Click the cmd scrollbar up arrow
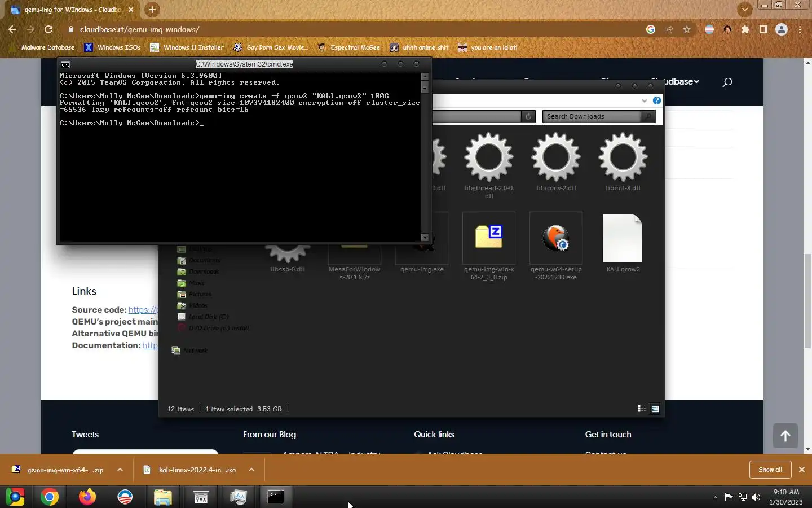Screen dimensions: 812x508 [x=425, y=76]
